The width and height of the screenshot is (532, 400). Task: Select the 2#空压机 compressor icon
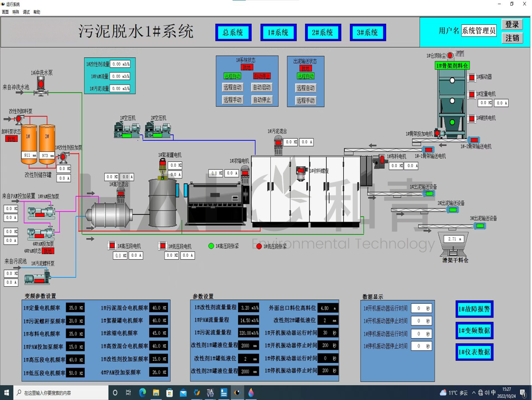(x=158, y=130)
